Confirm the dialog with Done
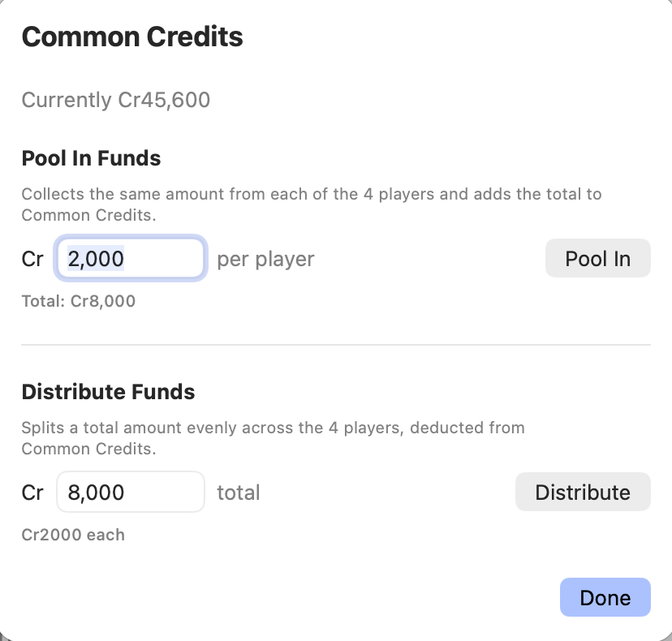Screen dimensions: 672x641 [x=605, y=597]
